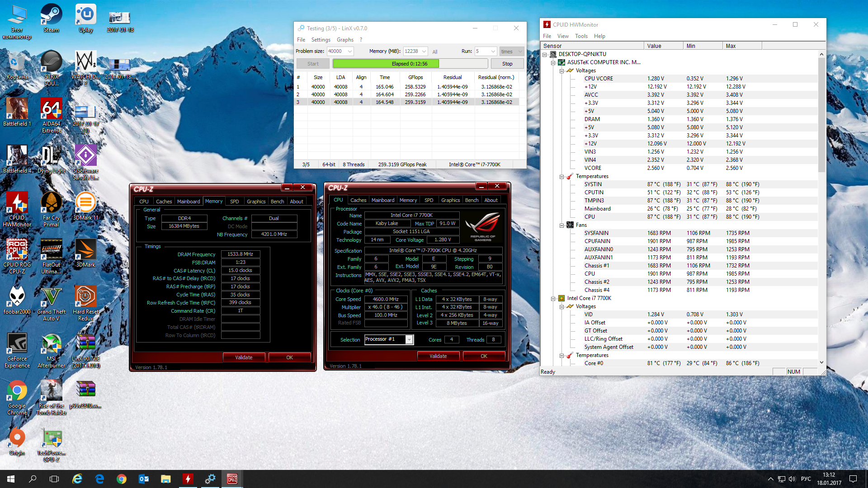This screenshot has width=868, height=488.
Task: Select the Battlefield 1 desktop icon
Action: pyautogui.click(x=17, y=112)
